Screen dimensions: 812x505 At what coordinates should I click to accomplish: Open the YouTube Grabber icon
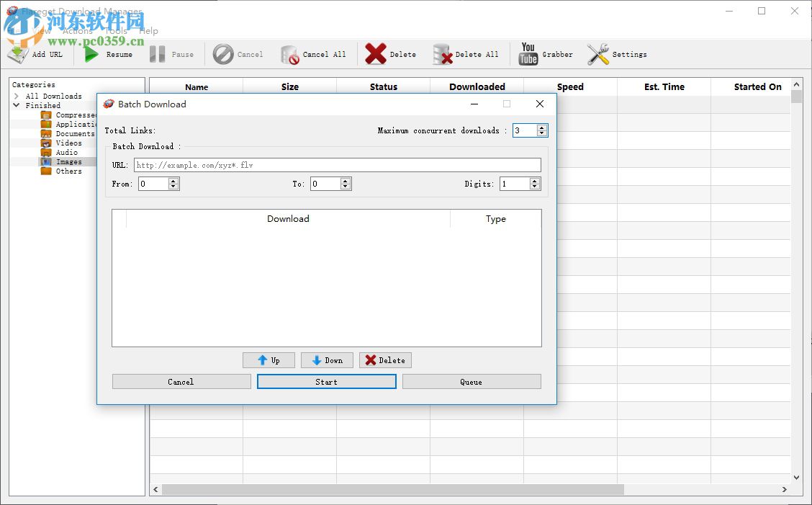tap(528, 54)
